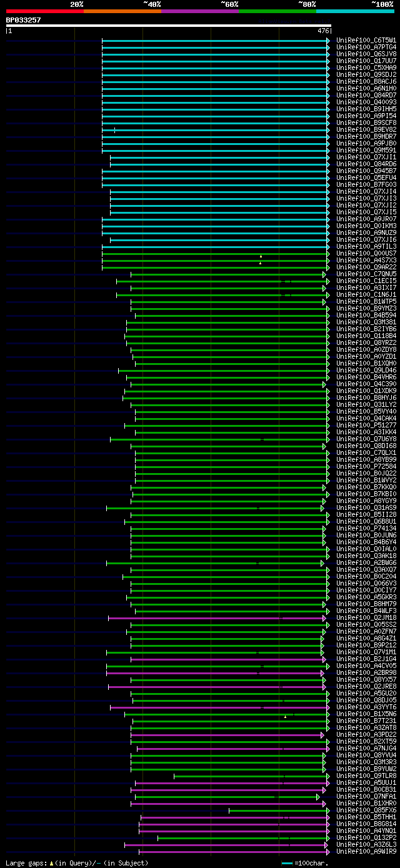The width and height of the screenshot is (400, 868).
Task: Click the cyan segment of identity legend
Action: (x=355, y=11)
